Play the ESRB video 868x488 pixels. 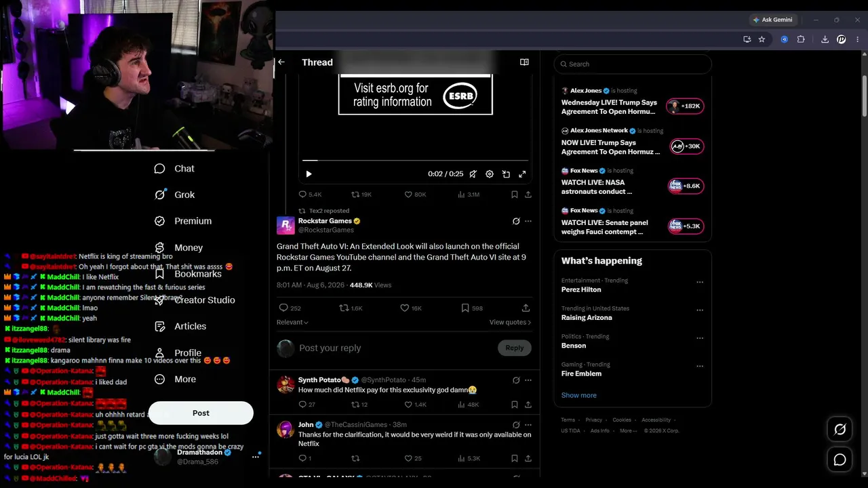click(309, 174)
